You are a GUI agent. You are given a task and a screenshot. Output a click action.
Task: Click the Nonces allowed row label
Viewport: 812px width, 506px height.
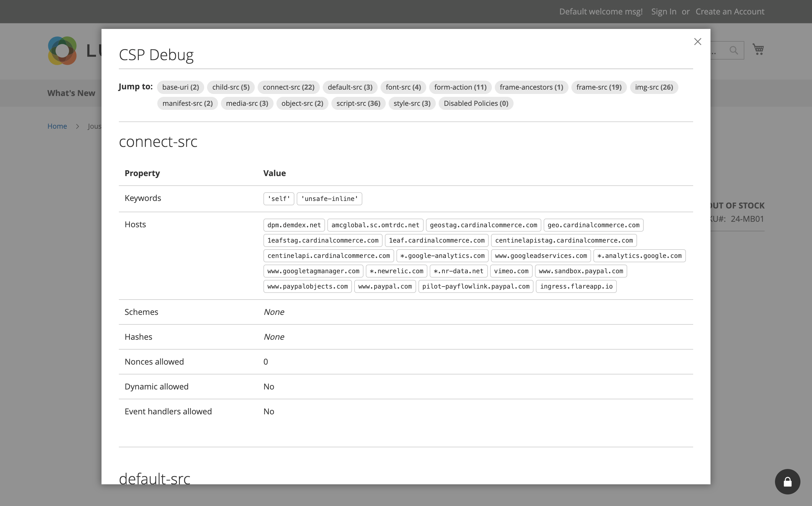(154, 361)
